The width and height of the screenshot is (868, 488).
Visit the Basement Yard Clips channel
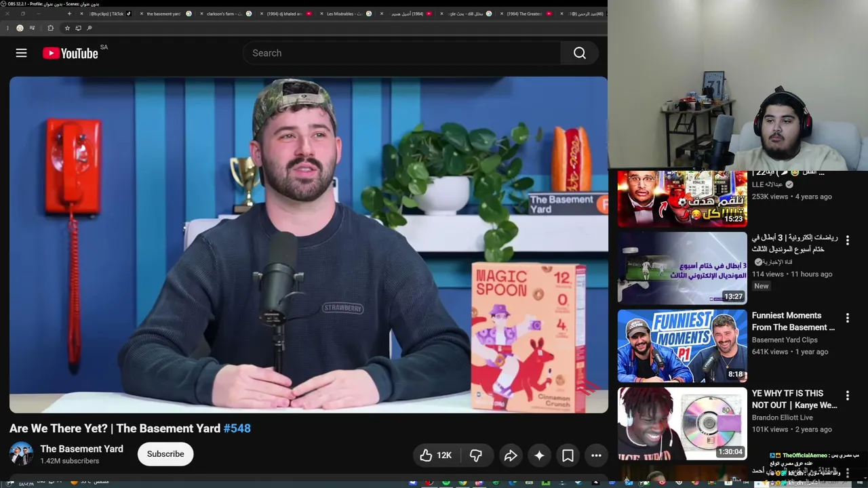(785, 340)
